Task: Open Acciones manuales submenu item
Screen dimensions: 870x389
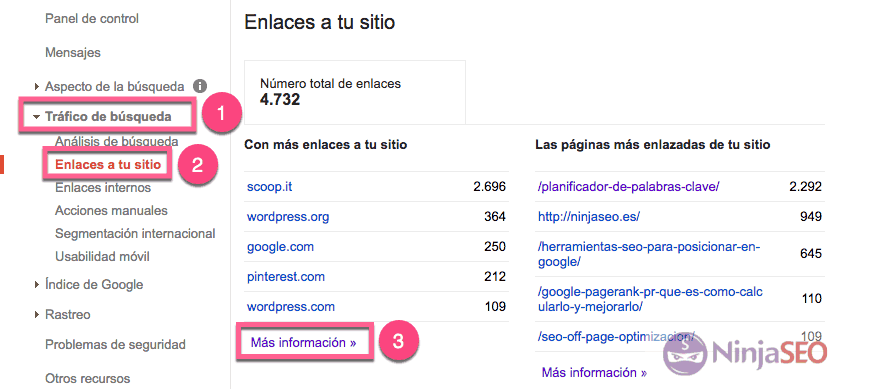Action: tap(111, 211)
